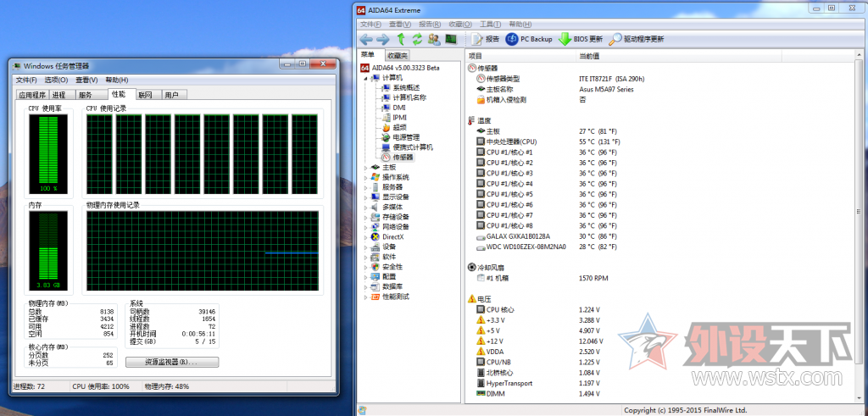
Task: Open AIDA64 收藏(O) menu
Action: [460, 25]
